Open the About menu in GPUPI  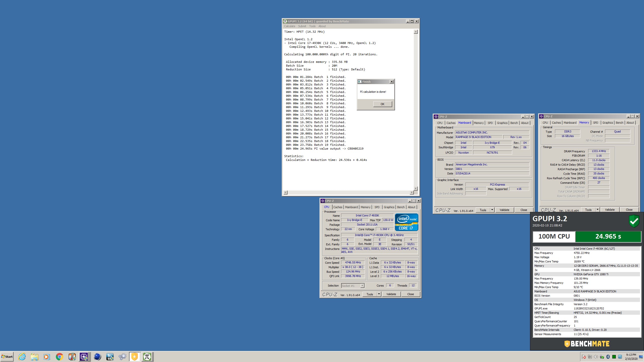coord(322,26)
